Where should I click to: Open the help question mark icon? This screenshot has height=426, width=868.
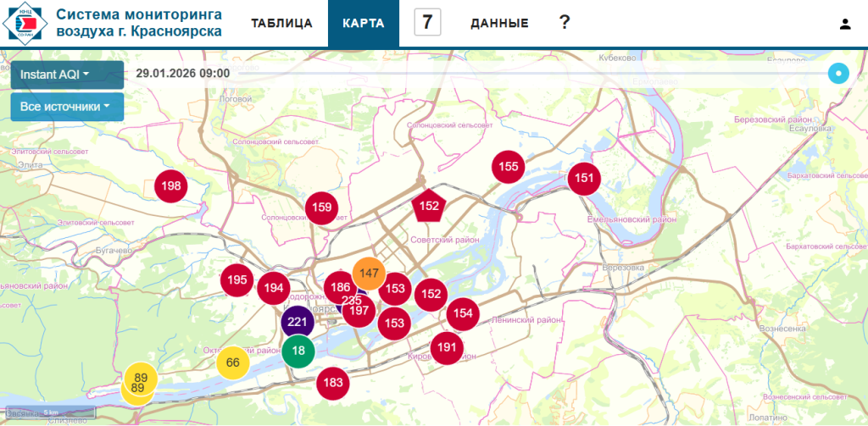[x=564, y=23]
